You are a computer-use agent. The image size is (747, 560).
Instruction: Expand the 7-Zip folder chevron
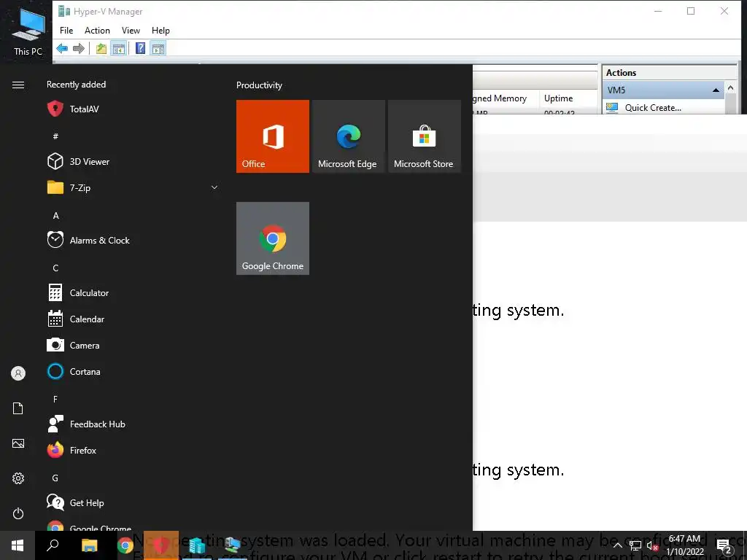click(214, 187)
